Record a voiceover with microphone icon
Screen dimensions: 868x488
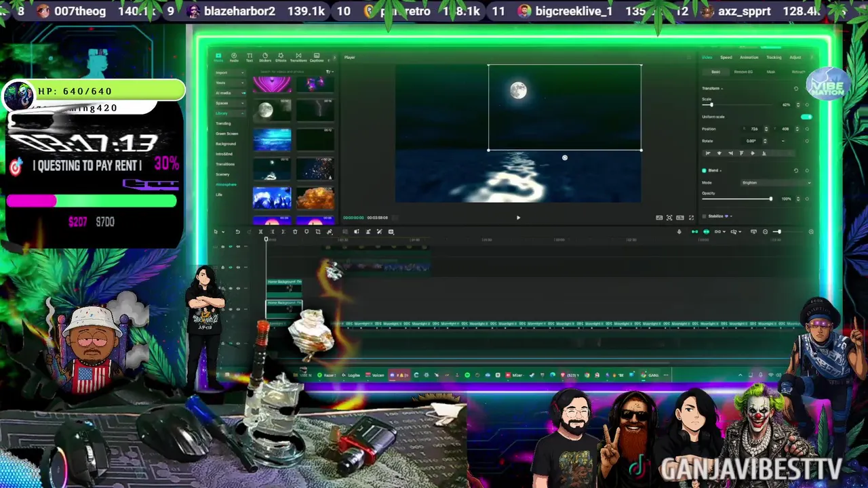679,232
